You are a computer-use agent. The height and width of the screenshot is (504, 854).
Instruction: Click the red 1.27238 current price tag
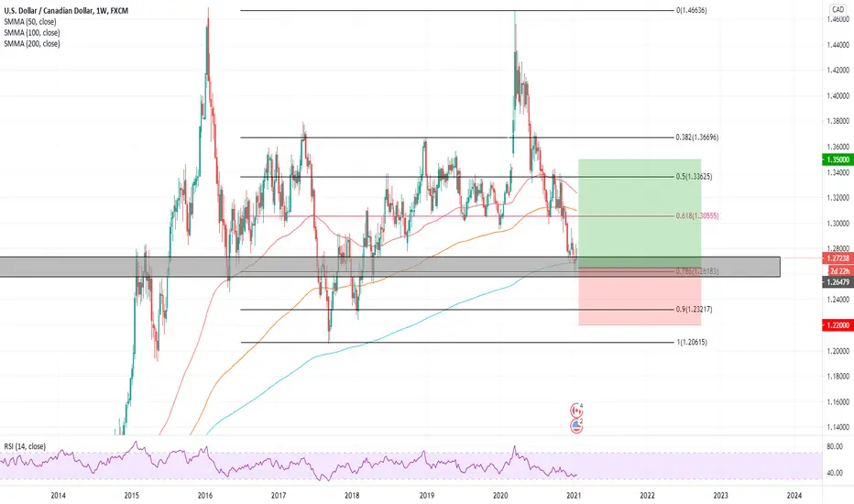838,258
